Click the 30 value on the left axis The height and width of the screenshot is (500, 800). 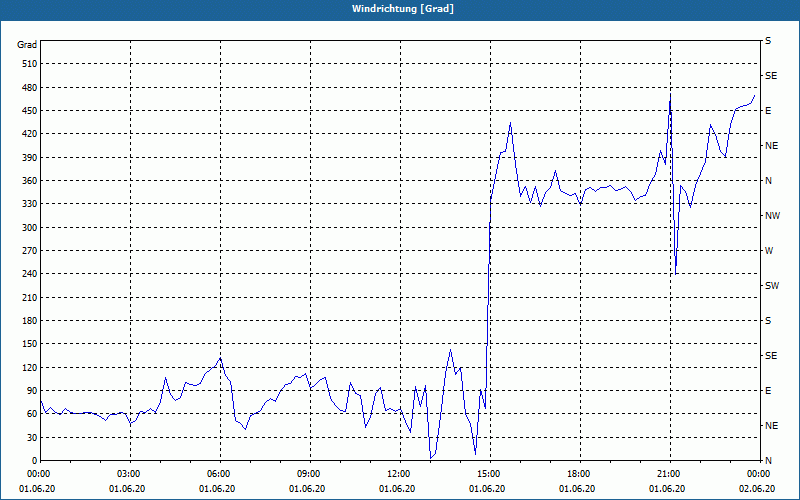coord(32,437)
